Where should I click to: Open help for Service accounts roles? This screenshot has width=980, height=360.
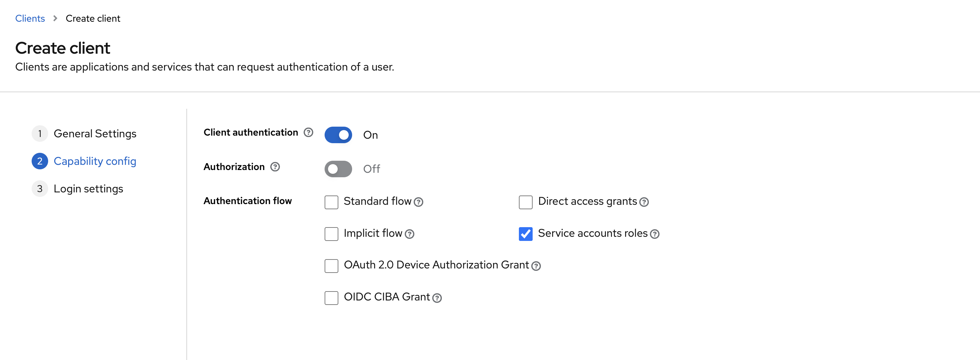pos(654,234)
